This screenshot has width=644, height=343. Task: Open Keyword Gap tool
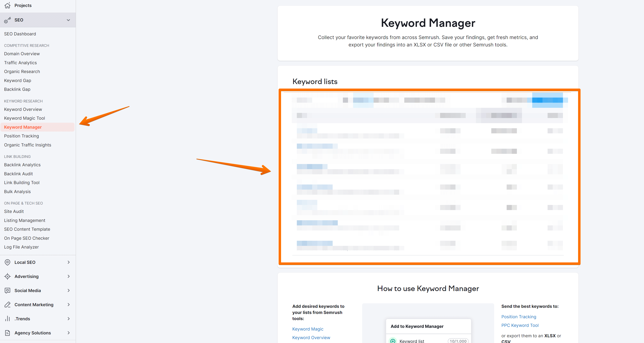(17, 80)
